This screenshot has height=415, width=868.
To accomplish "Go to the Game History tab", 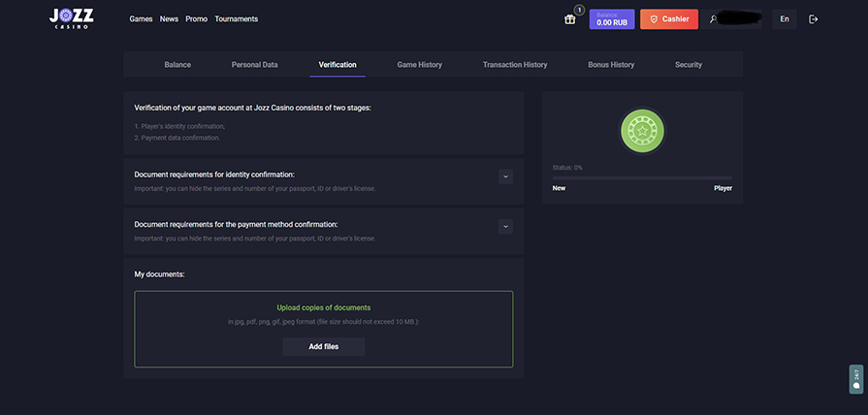I will (x=419, y=65).
